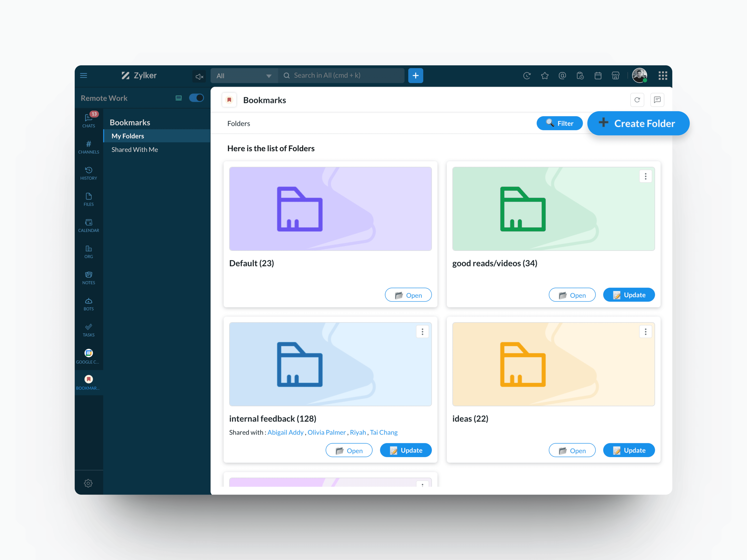Open the calendar icon in top bar
Screen dimensions: 747x560
point(598,76)
